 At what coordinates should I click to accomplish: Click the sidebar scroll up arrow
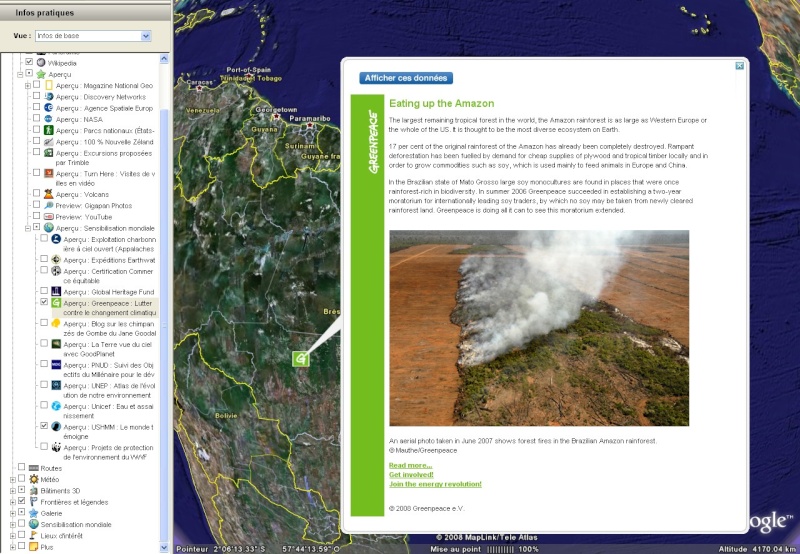coord(164,59)
